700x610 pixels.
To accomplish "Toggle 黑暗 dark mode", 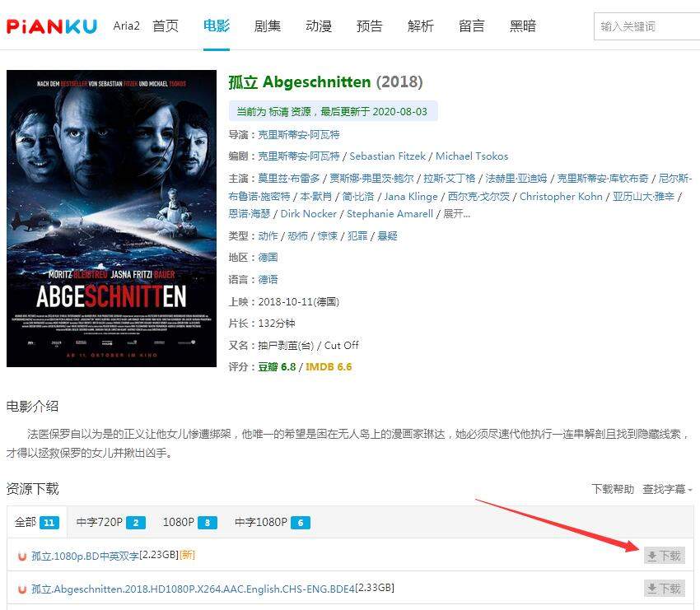I will 522,26.
